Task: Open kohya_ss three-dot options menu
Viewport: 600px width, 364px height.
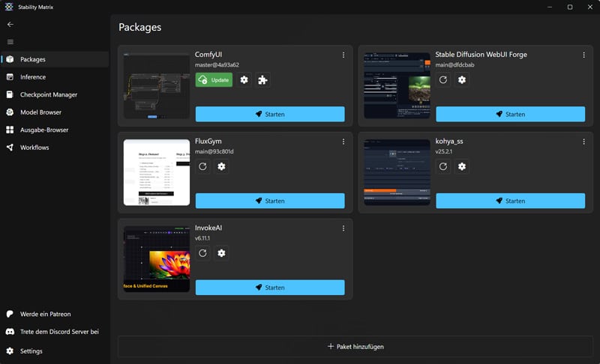Action: pos(584,142)
